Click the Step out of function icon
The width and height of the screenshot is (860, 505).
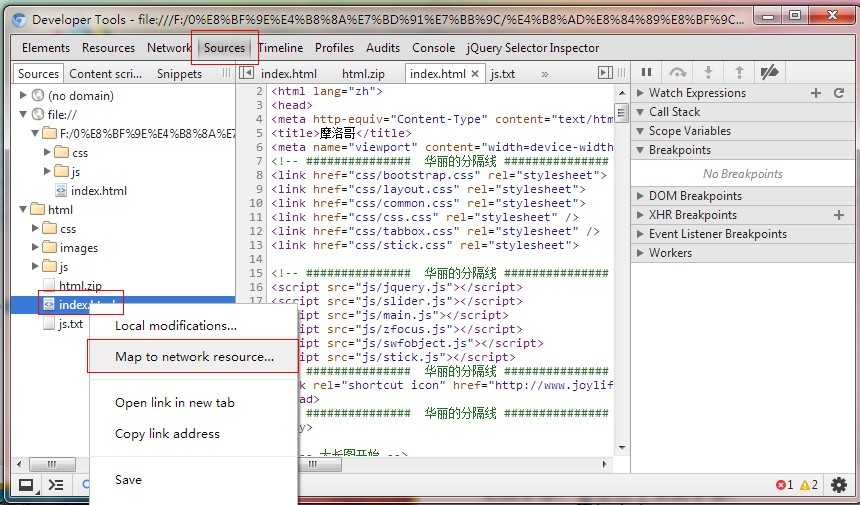pyautogui.click(x=739, y=72)
